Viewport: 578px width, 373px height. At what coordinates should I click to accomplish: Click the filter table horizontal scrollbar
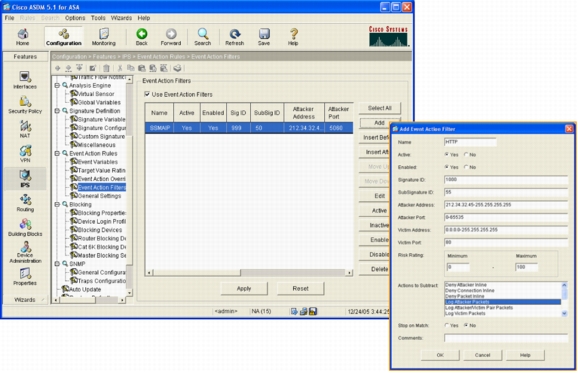tap(249, 273)
